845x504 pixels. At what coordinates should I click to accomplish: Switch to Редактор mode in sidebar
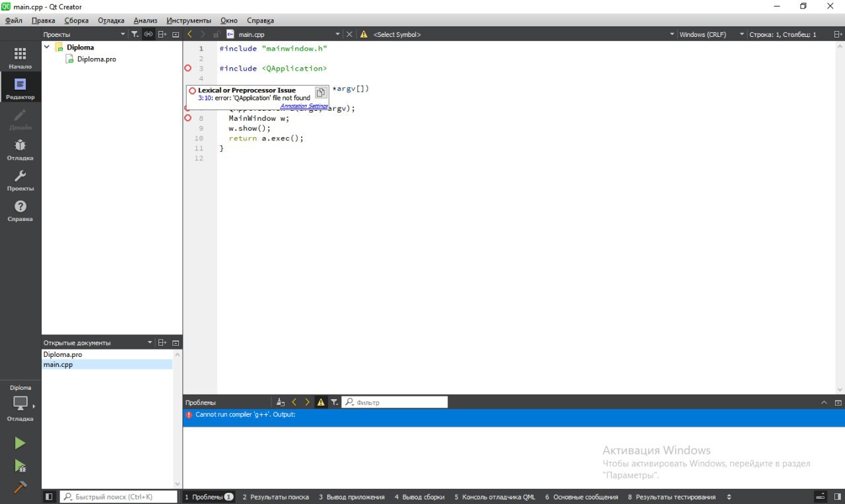20,88
